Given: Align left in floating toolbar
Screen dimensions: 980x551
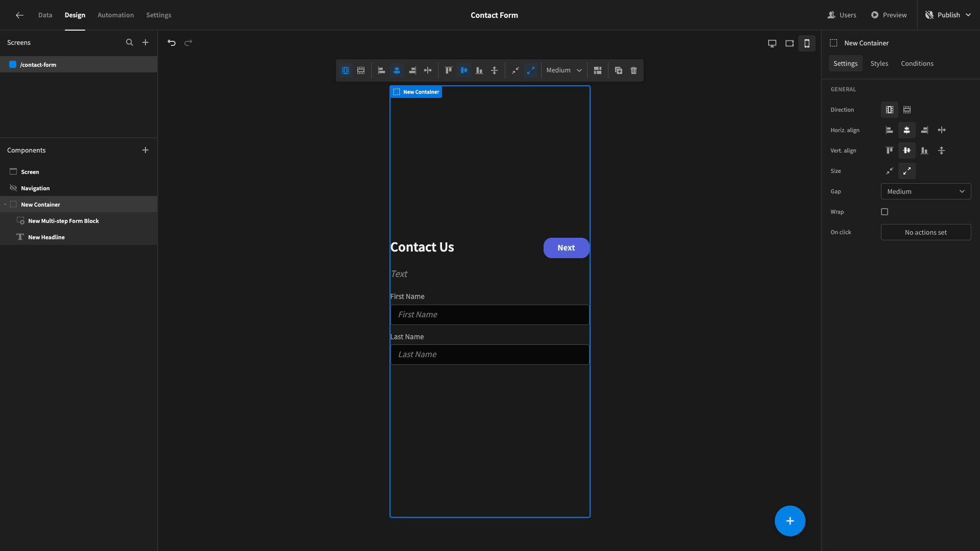Looking at the screenshot, I should (381, 70).
